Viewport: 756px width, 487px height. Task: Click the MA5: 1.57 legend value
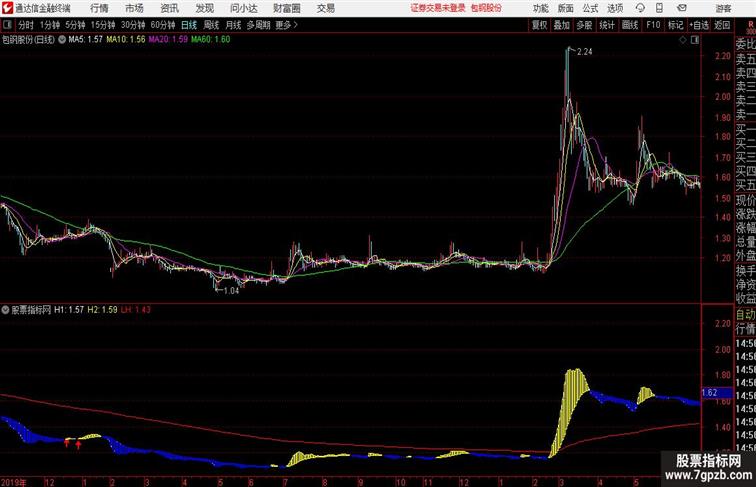tap(85, 40)
